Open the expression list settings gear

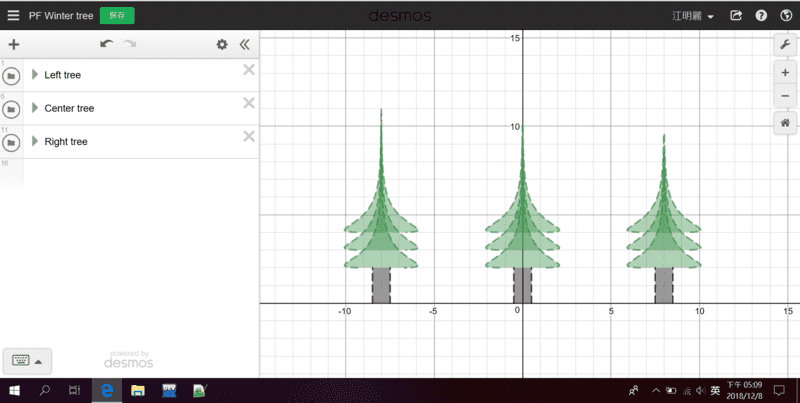tap(222, 45)
